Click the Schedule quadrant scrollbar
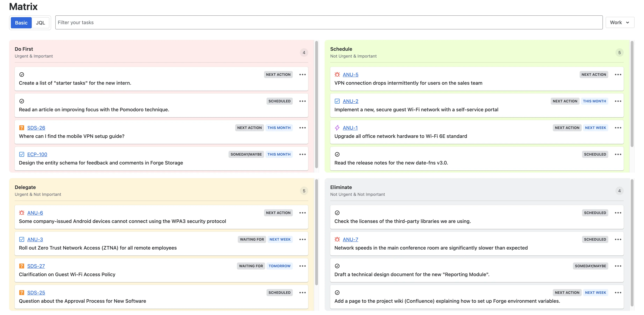Viewport: 644px width, 315px height. pos(632,94)
